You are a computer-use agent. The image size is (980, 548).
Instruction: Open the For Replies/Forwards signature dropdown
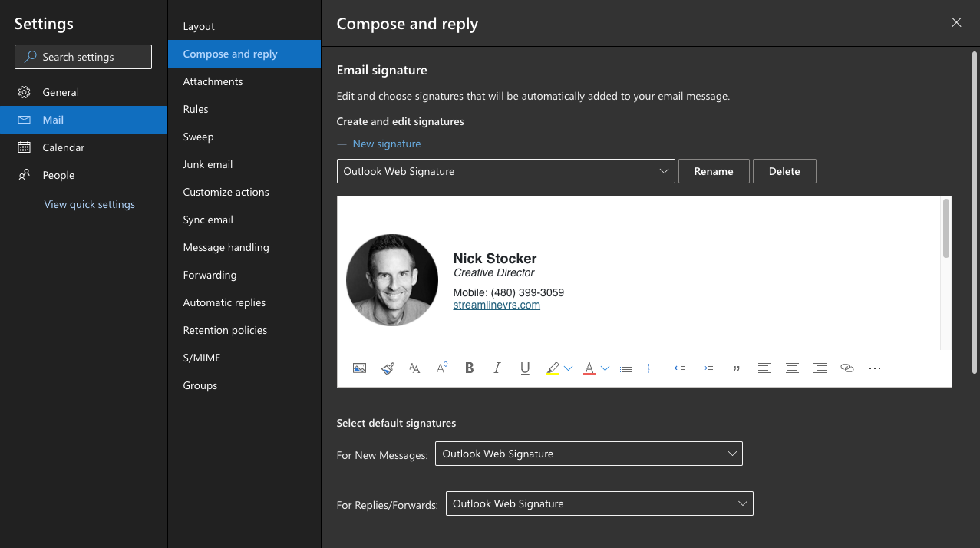pos(599,503)
